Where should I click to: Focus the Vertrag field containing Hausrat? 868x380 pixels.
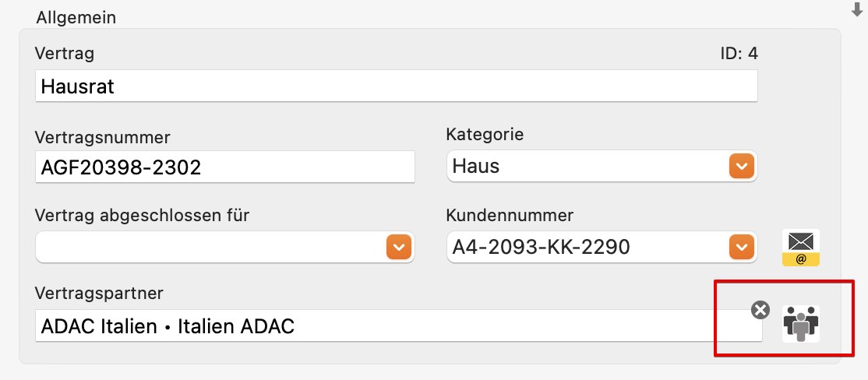tap(397, 86)
